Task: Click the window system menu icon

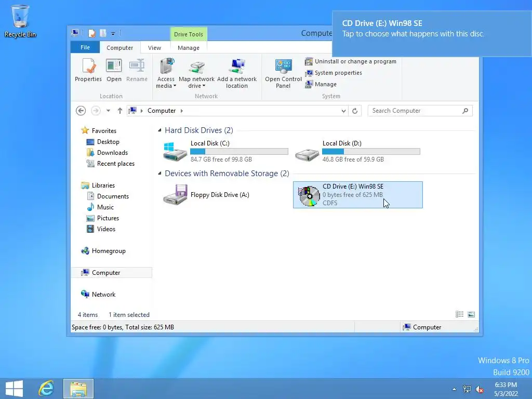Action: (75, 33)
